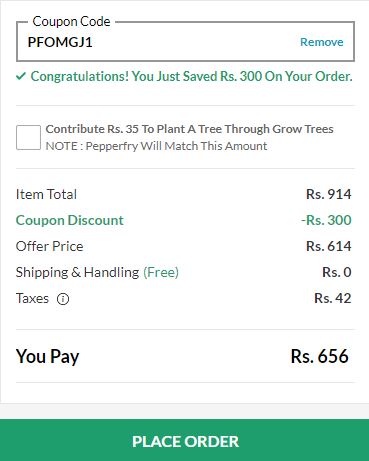This screenshot has height=461, width=369.
Task: Click the Congratulations savings message
Action: (x=191, y=77)
